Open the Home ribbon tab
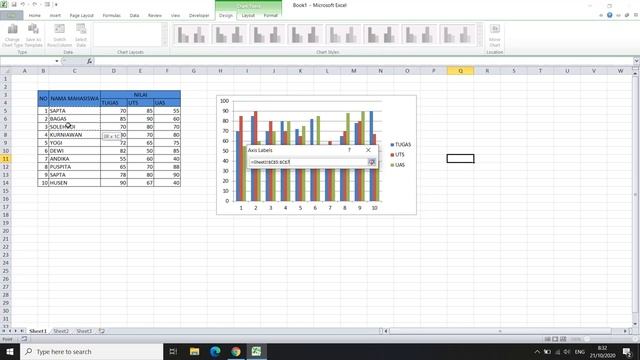 coord(35,16)
